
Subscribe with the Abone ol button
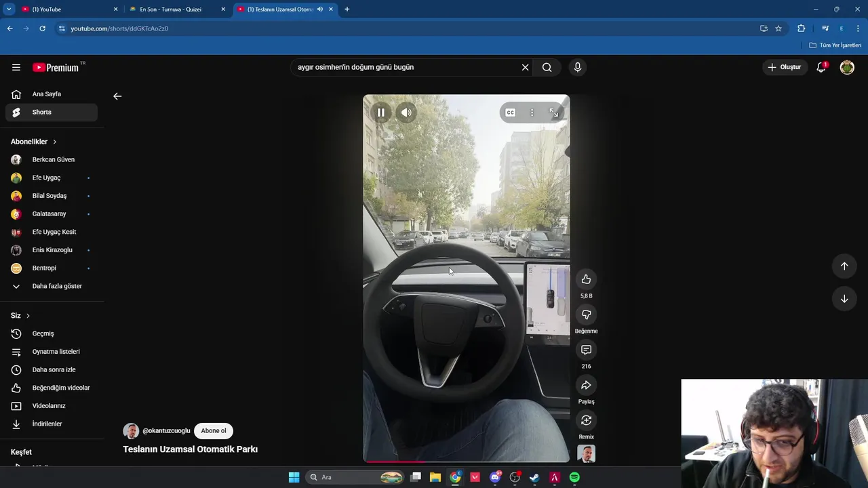click(x=214, y=430)
